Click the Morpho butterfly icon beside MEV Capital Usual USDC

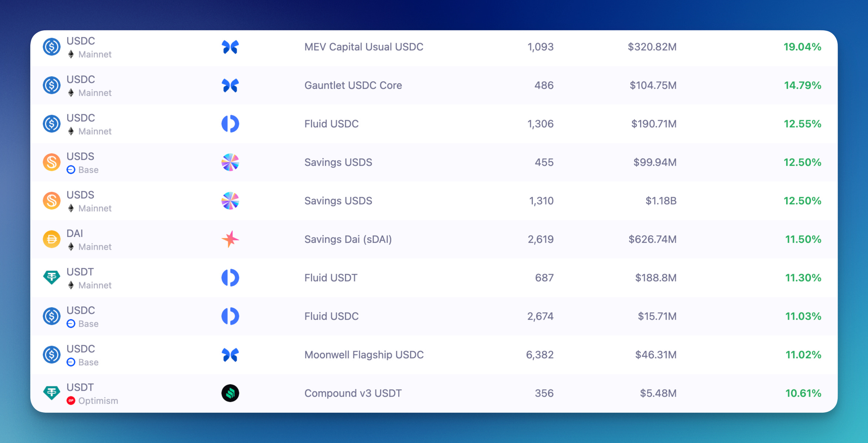pos(230,47)
